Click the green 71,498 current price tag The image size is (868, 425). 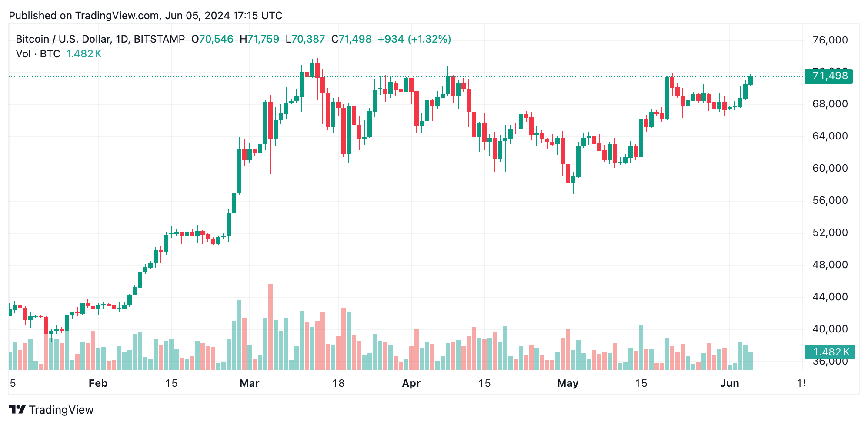click(x=829, y=76)
